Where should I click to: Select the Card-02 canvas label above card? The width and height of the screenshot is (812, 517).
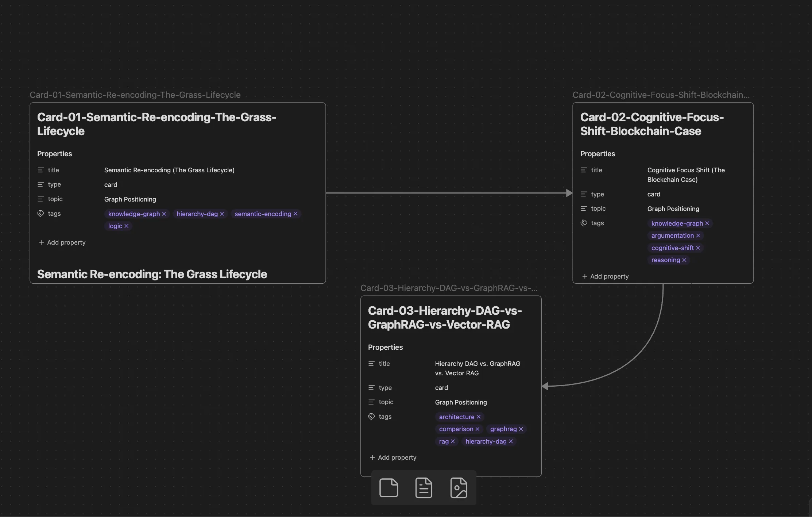click(x=661, y=95)
